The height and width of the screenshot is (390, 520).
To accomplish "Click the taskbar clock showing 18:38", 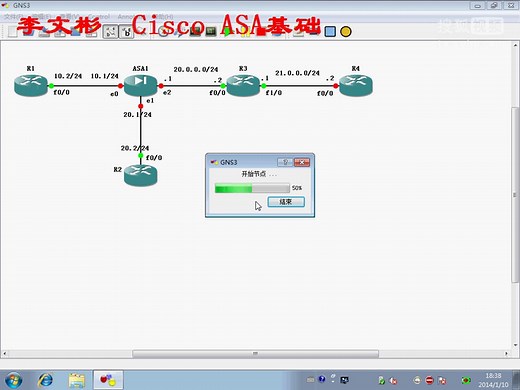I will [493, 380].
